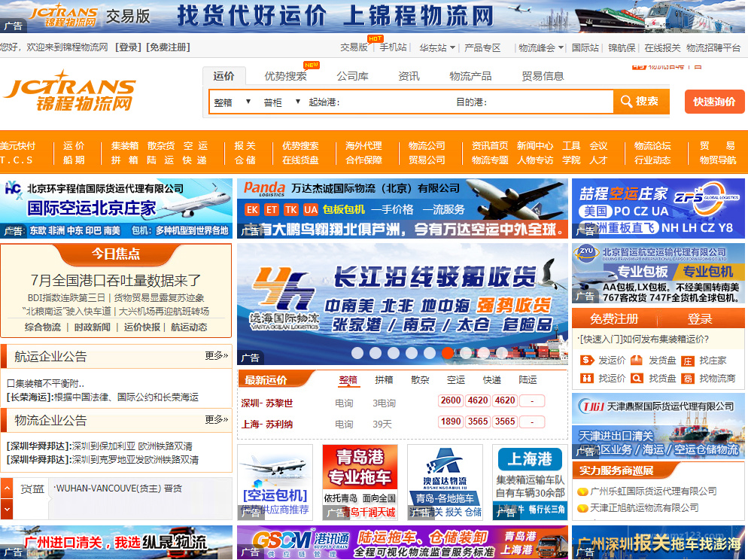
Task: Select 拼箱 tab in 最新运价
Action: pos(384,379)
